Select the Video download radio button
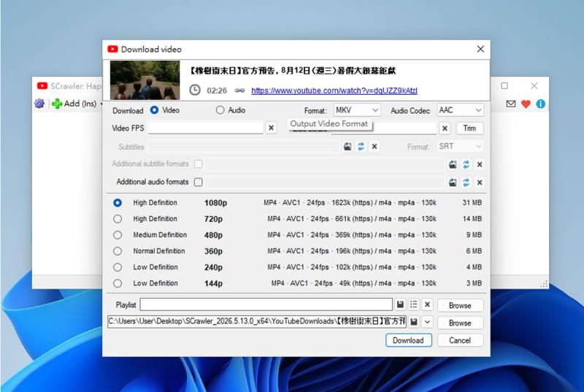Screen dimensions: 584x392 pos(154,109)
